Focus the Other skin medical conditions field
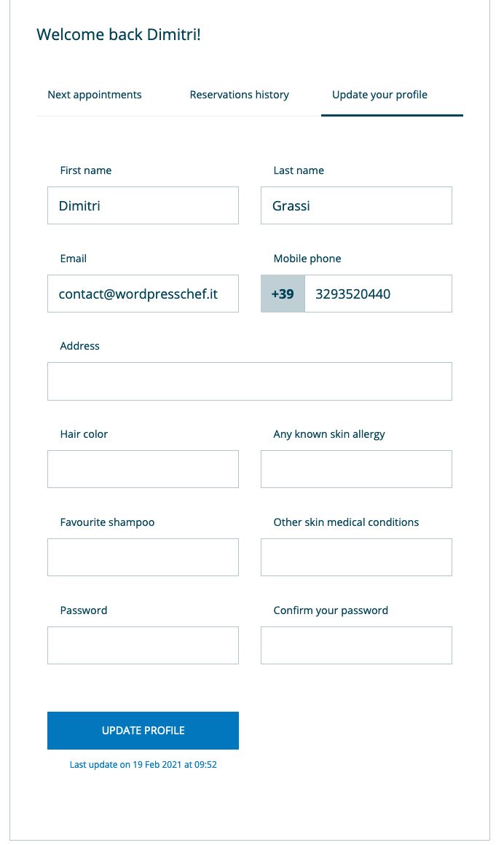Screen dimensions: 504x845 (x=356, y=557)
